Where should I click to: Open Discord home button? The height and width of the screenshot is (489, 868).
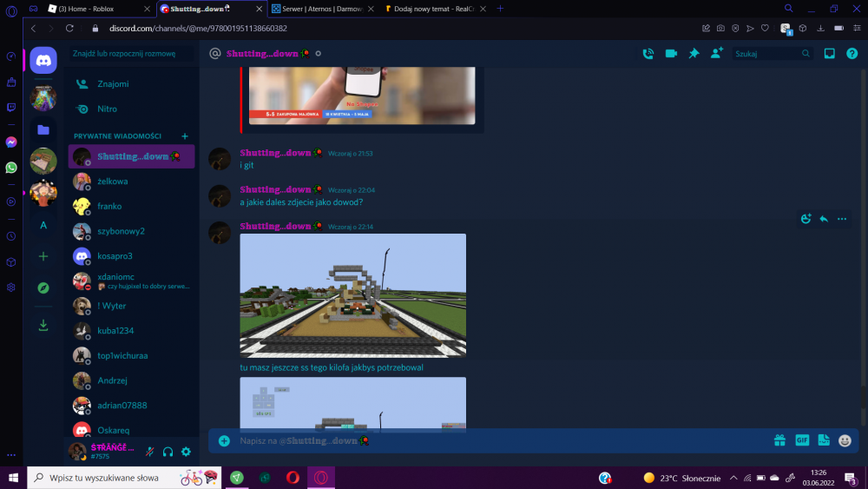coord(43,60)
